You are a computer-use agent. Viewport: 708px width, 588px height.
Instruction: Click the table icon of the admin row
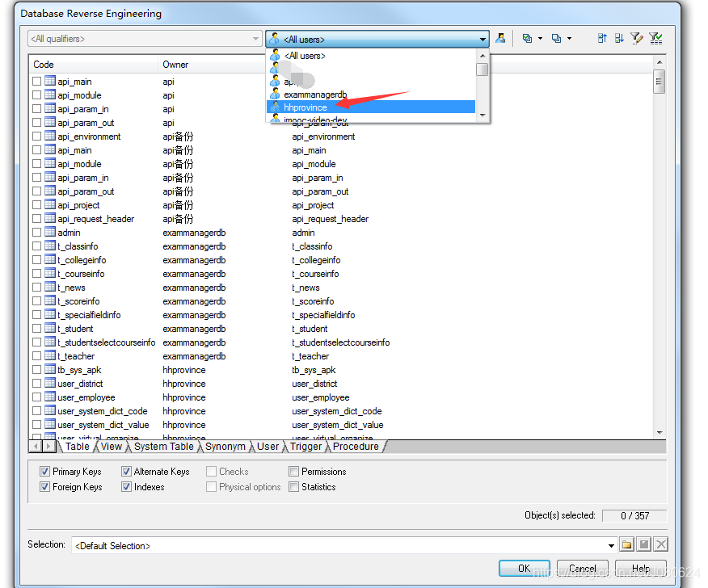click(49, 233)
